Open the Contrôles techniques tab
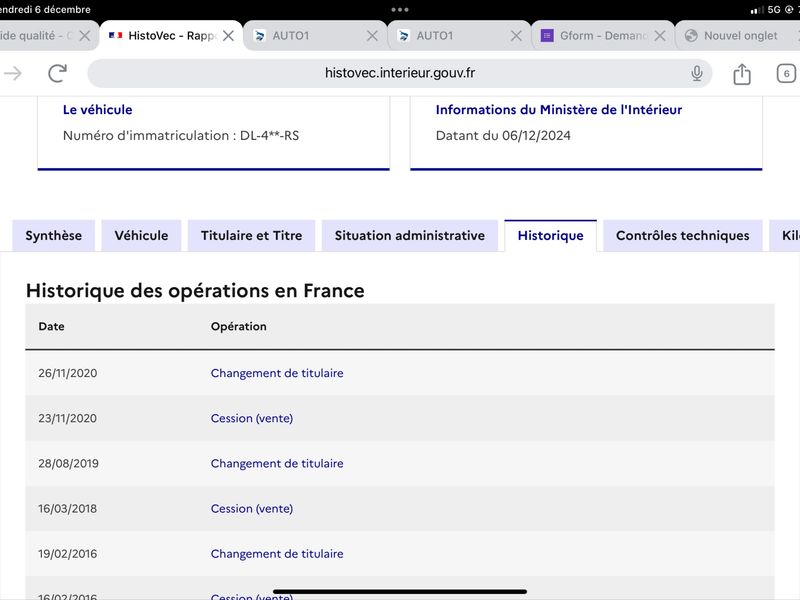 [x=683, y=236]
